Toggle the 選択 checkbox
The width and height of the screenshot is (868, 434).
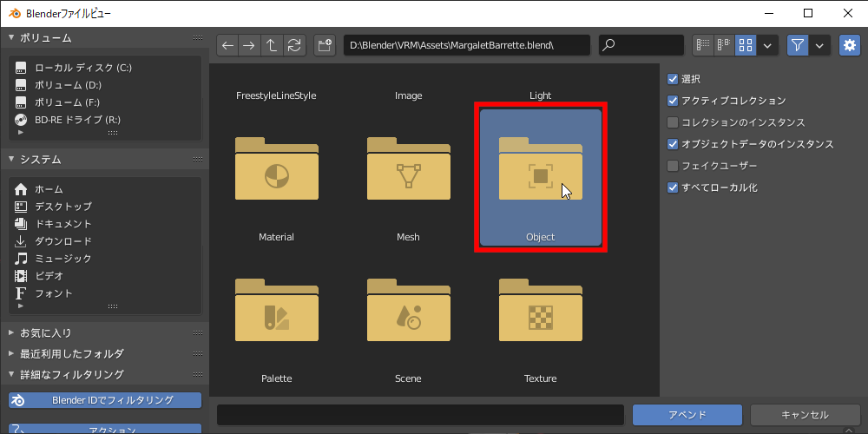click(x=673, y=79)
